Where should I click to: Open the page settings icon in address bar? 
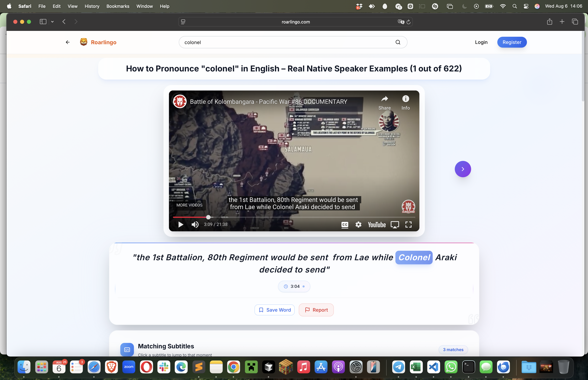[183, 22]
